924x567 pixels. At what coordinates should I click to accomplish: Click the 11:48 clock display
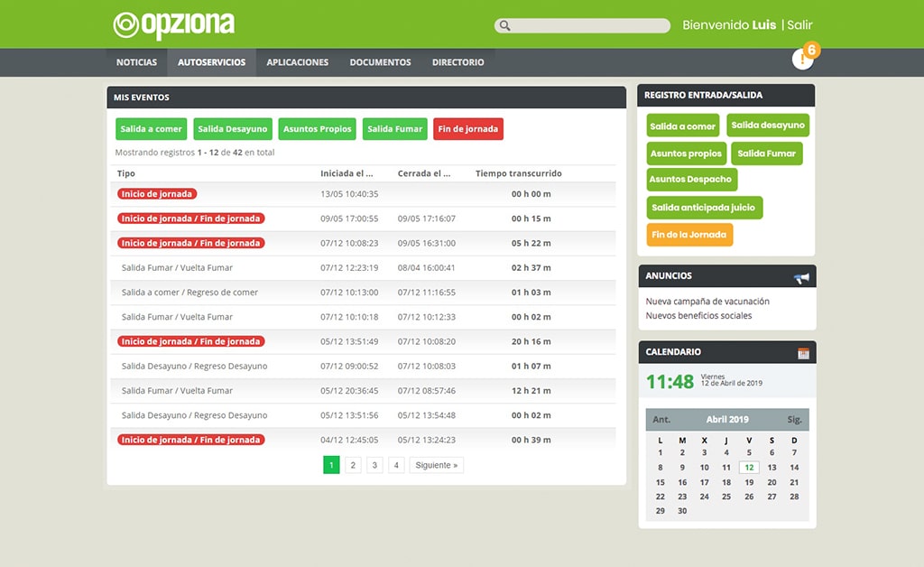point(670,382)
